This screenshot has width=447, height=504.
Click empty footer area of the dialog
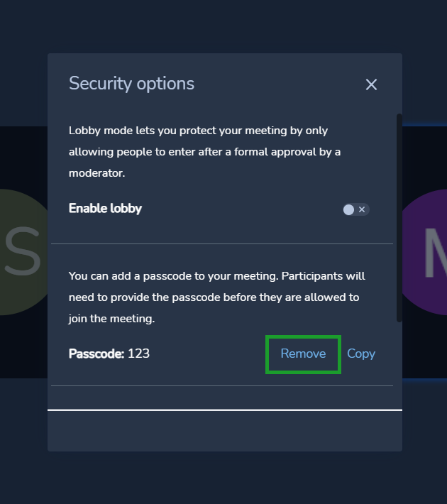tap(225, 431)
